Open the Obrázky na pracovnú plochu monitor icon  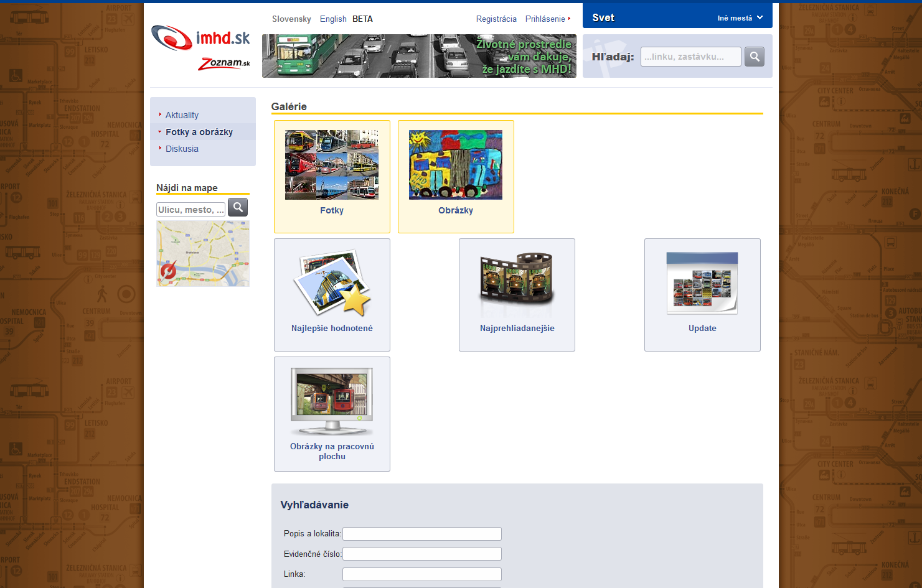coord(332,401)
